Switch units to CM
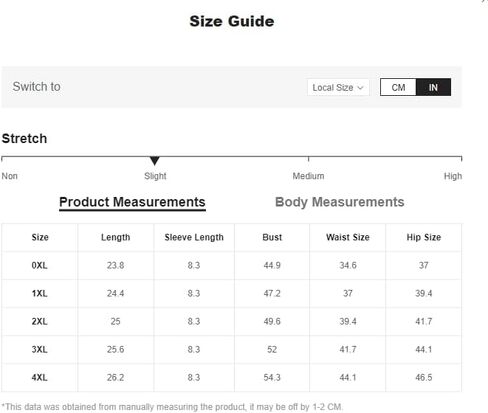 pos(398,87)
